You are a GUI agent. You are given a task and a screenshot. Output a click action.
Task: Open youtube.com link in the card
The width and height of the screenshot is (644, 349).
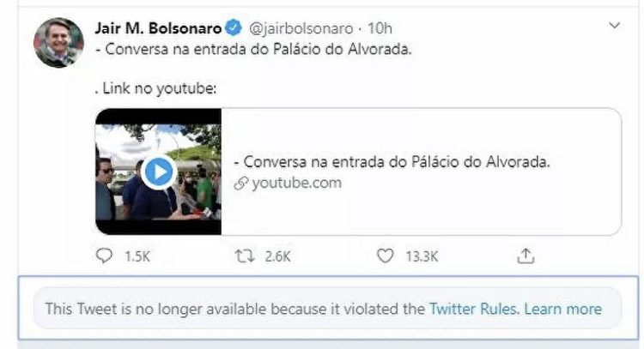click(x=296, y=183)
